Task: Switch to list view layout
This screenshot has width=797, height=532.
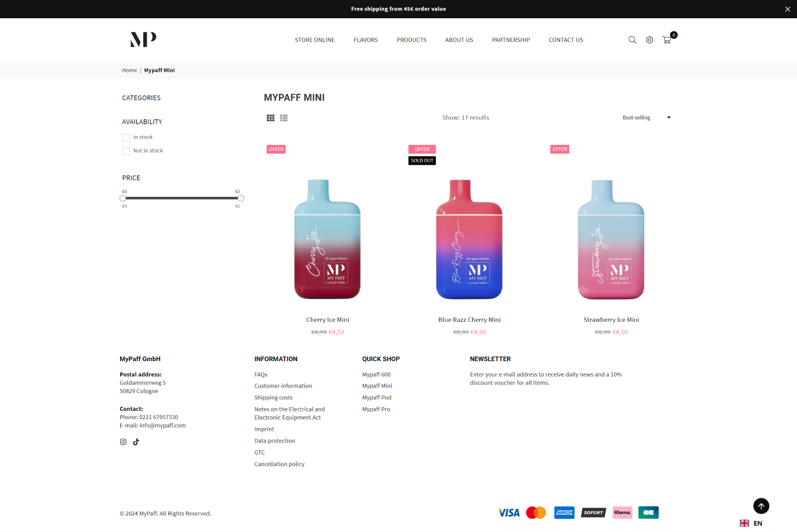Action: pyautogui.click(x=284, y=118)
